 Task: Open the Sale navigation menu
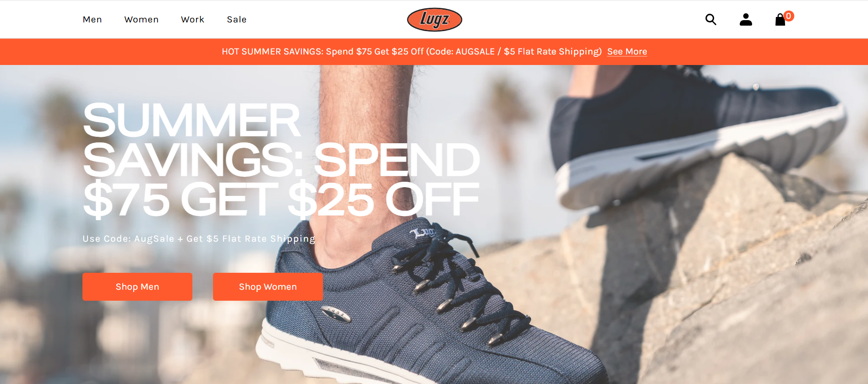tap(237, 20)
